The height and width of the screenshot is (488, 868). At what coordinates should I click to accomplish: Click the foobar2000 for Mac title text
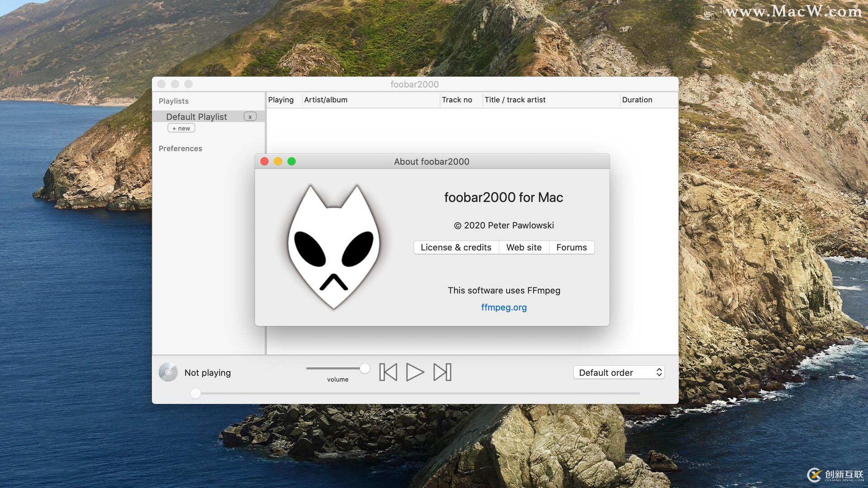pyautogui.click(x=504, y=197)
